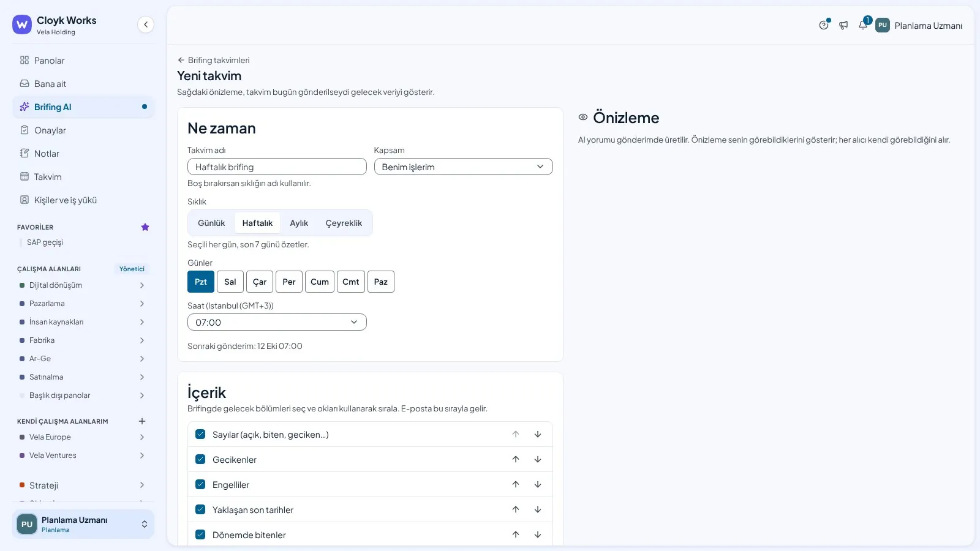Go back to Brifing takvimleri

coord(214,60)
